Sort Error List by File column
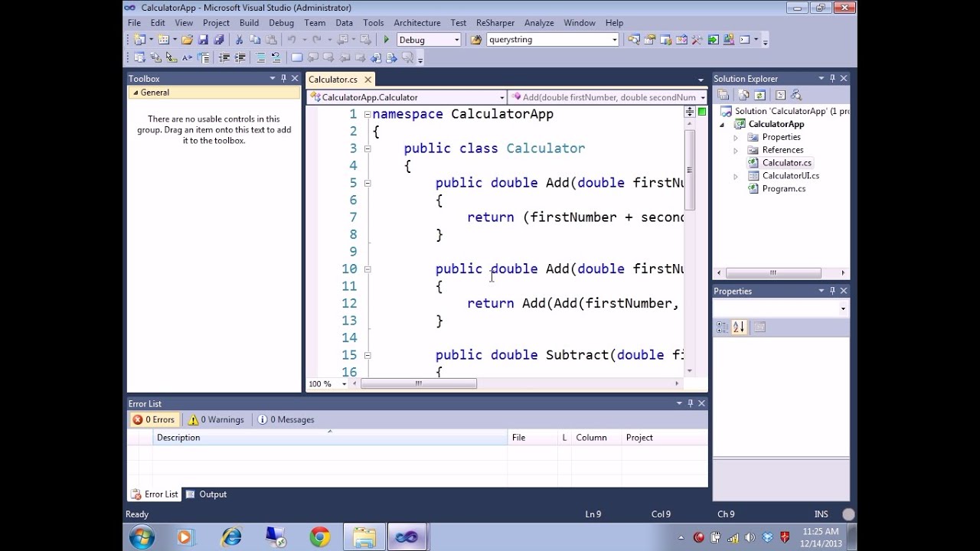 pos(533,438)
